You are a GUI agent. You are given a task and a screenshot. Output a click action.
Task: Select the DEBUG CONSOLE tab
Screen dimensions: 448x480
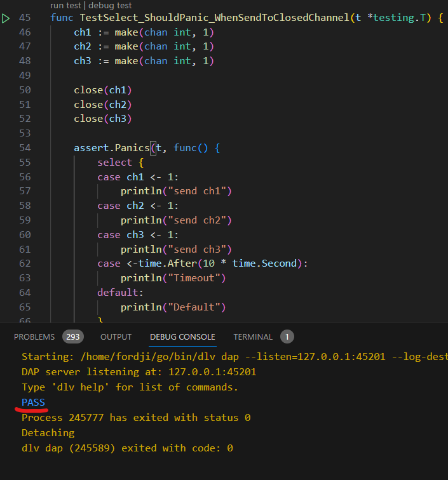(x=182, y=337)
